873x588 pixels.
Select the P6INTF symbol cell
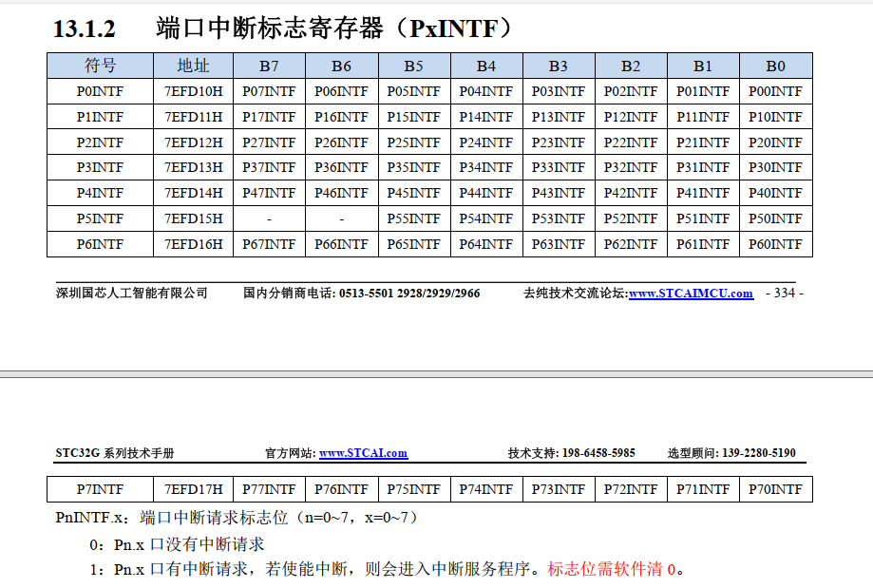coord(100,244)
